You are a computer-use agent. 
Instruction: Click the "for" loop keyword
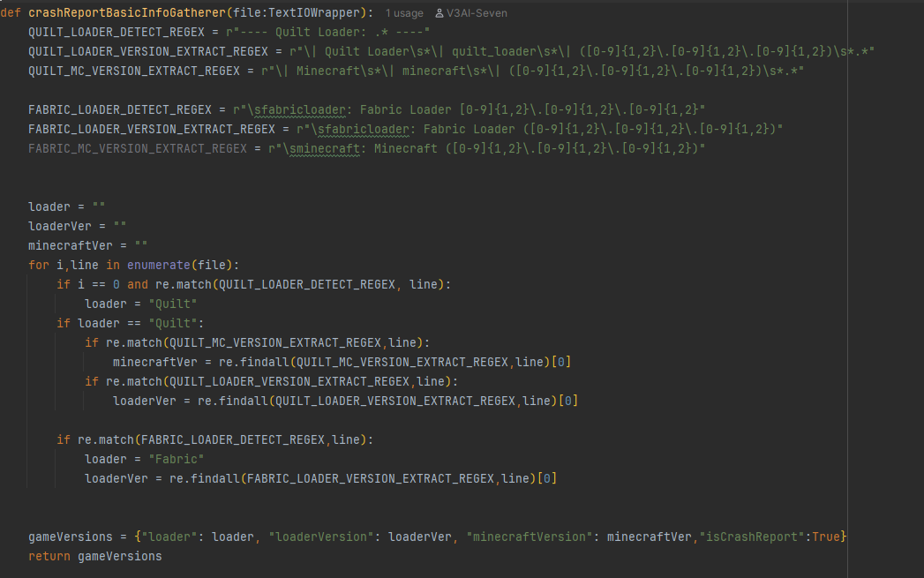click(x=39, y=265)
